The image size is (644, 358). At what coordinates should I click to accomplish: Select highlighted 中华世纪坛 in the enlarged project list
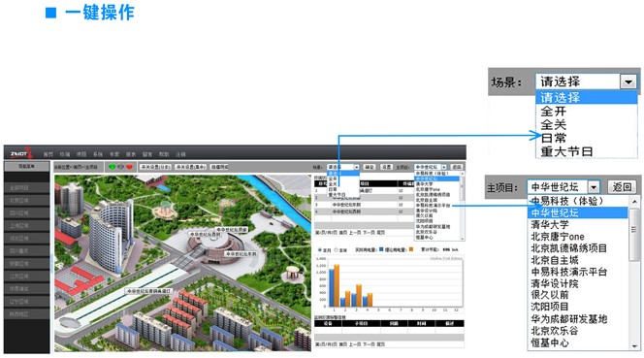(x=578, y=212)
